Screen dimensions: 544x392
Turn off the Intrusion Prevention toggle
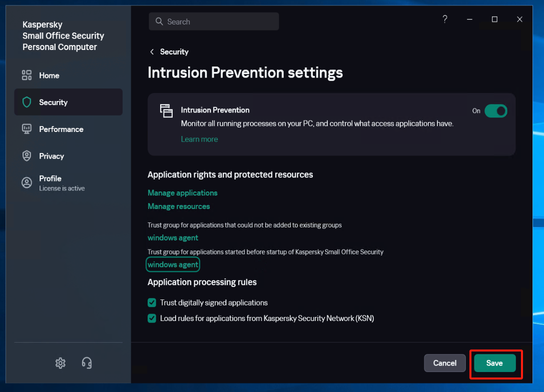(x=495, y=110)
